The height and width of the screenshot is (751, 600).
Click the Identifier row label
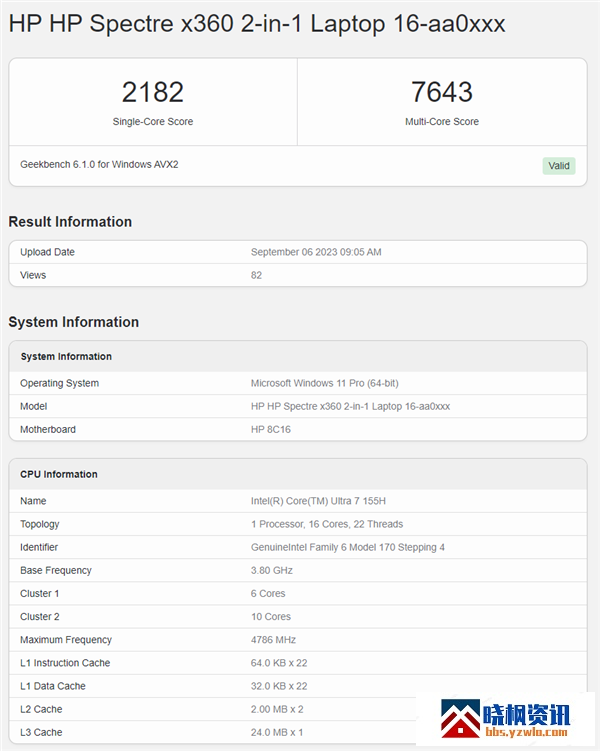tap(39, 547)
